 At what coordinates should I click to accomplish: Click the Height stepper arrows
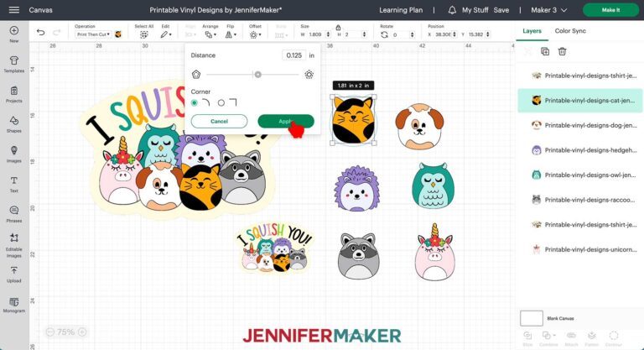364,34
